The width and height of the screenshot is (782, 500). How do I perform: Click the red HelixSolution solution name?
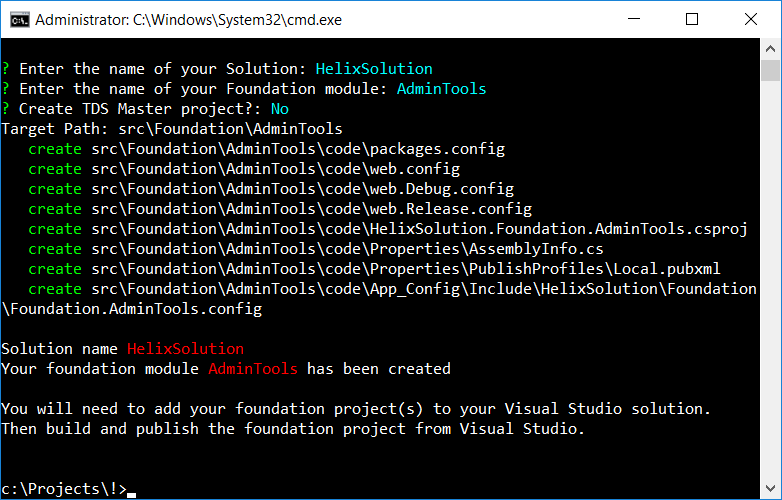pos(185,349)
